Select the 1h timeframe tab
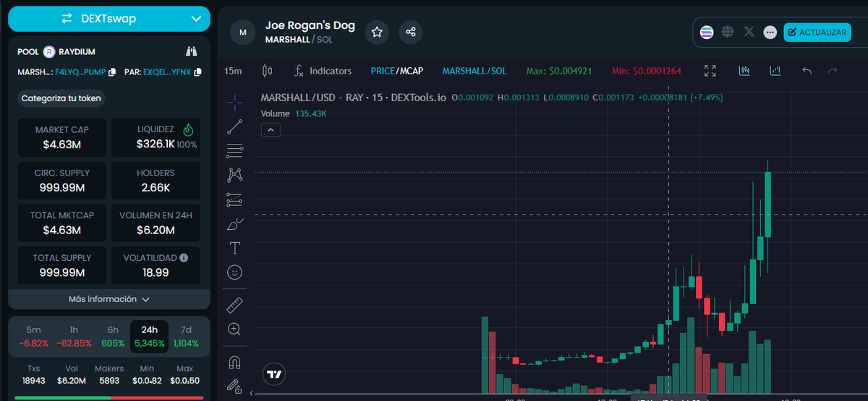 (74, 336)
